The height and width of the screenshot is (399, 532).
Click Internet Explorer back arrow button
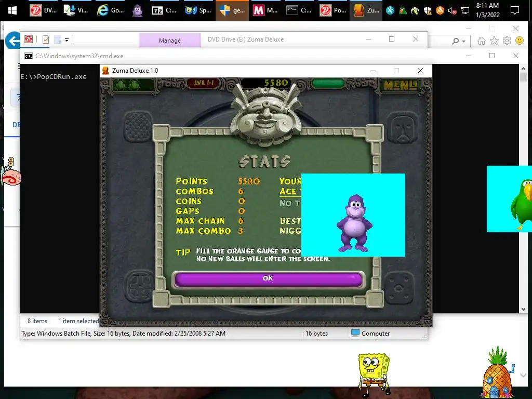pos(12,41)
